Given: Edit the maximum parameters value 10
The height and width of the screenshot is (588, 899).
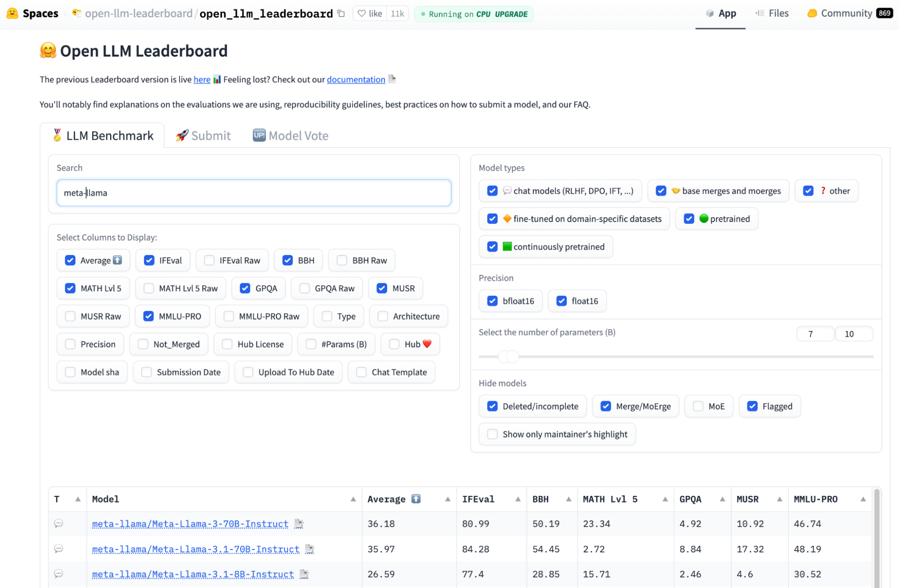Looking at the screenshot, I should click(x=854, y=334).
